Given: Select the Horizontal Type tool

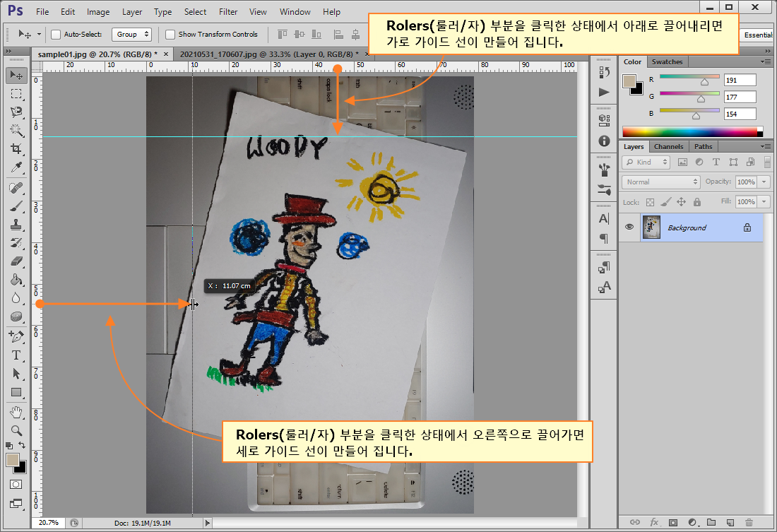Looking at the screenshot, I should [16, 355].
